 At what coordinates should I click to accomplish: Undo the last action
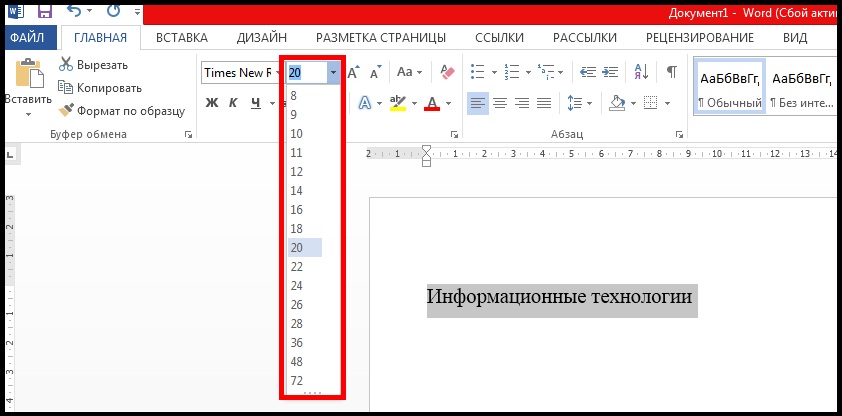click(x=74, y=10)
